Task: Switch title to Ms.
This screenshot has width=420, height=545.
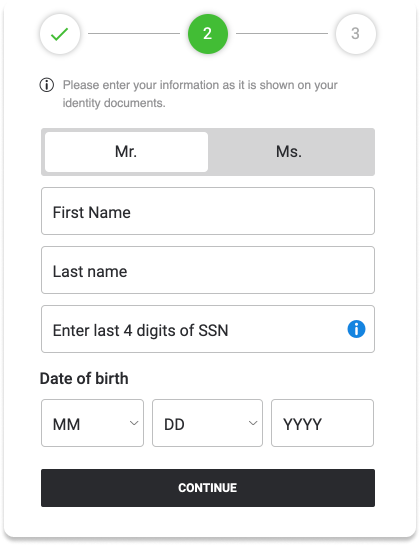Action: (x=289, y=152)
